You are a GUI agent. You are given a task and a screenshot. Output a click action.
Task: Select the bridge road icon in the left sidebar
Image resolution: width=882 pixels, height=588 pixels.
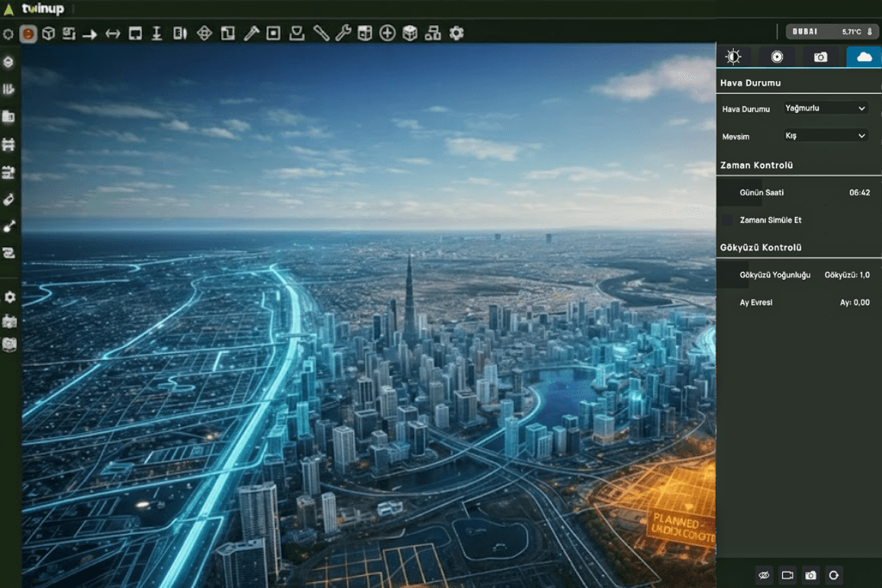(9, 145)
